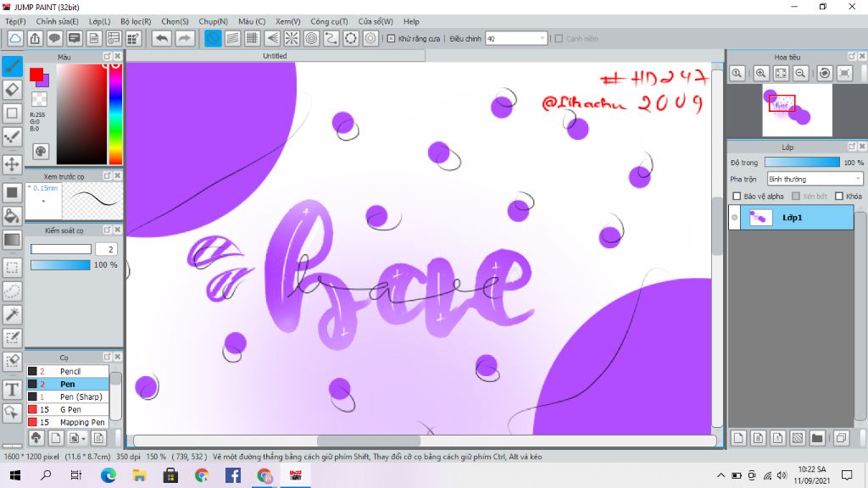Zoom out using the navigator magnifier minus

[x=800, y=73]
